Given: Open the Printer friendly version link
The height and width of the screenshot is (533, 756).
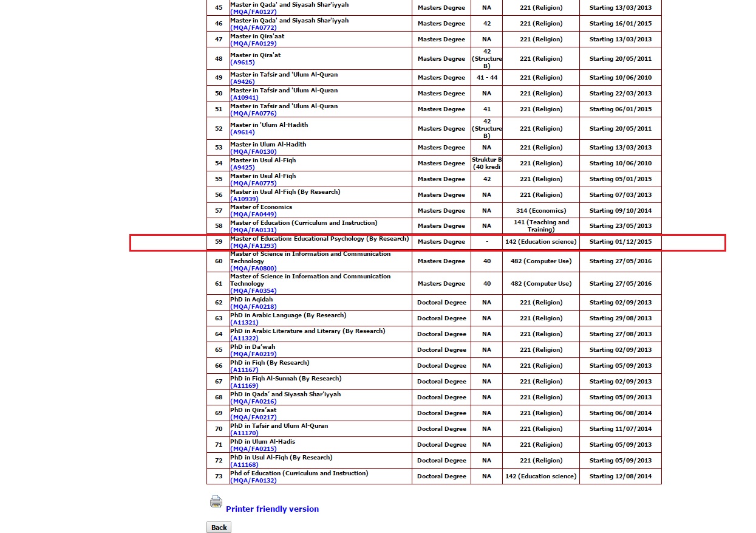Looking at the screenshot, I should (272, 509).
